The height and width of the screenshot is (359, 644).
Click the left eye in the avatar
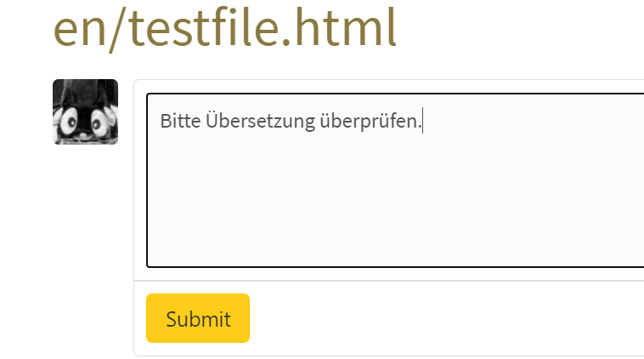[x=70, y=123]
